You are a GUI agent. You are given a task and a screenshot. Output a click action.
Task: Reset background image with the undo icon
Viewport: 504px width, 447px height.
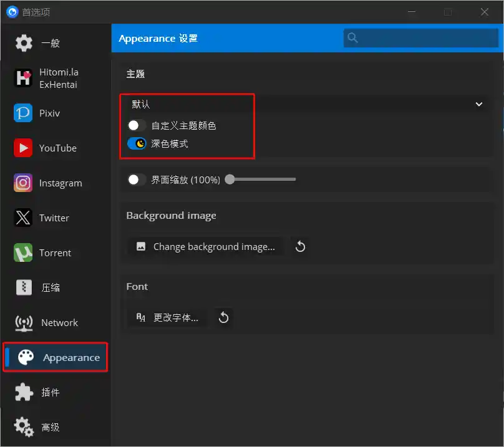pyautogui.click(x=300, y=246)
